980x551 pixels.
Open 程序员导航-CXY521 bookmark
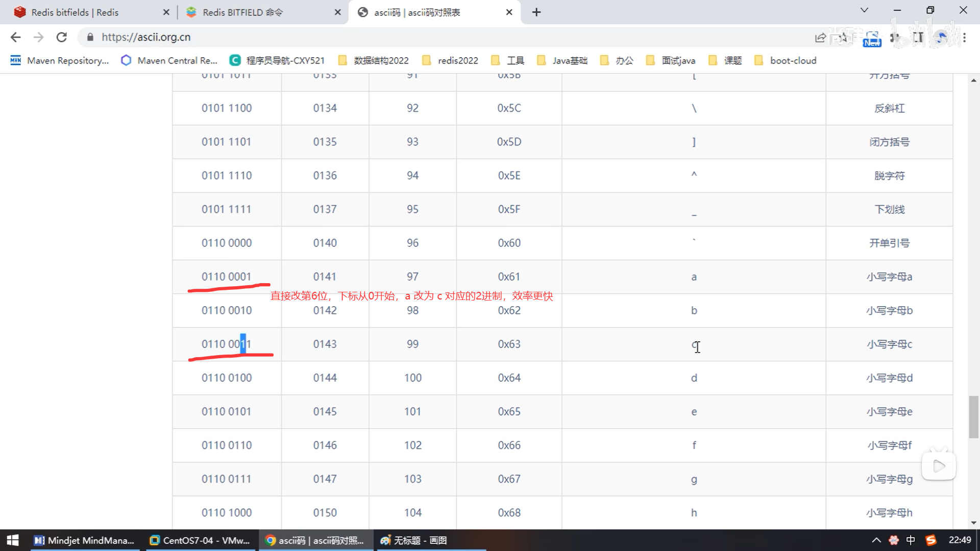[277, 61]
